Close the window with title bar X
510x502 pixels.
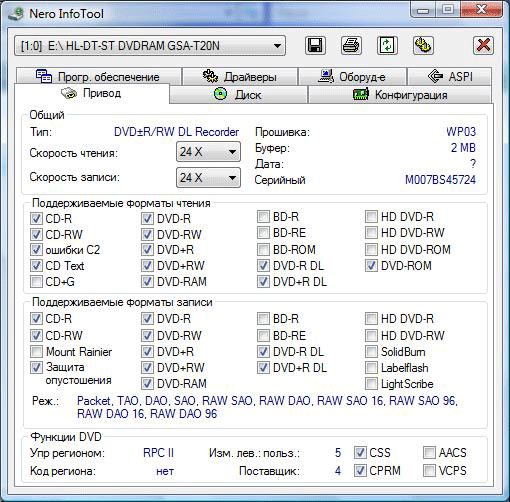tap(481, 10)
